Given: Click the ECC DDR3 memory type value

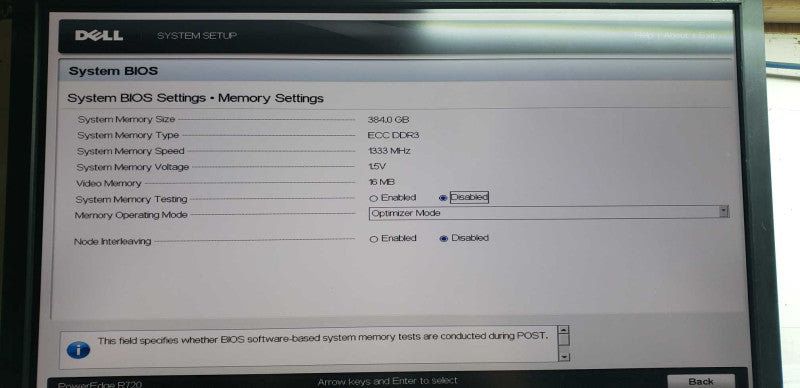Looking at the screenshot, I should (393, 135).
